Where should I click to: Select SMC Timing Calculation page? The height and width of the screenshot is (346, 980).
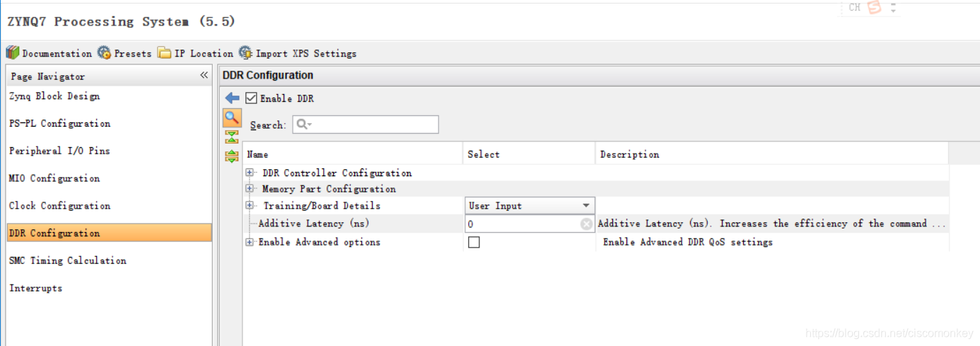point(68,260)
